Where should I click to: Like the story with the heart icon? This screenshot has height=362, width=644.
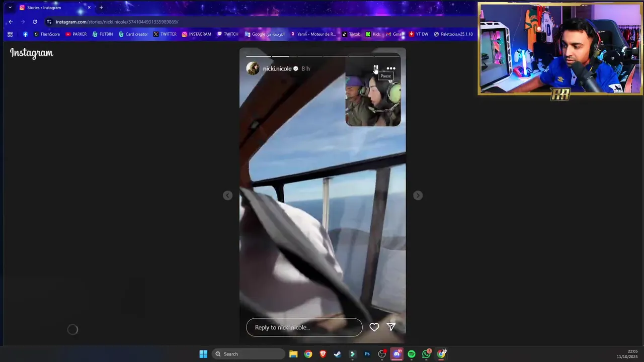pos(374,327)
